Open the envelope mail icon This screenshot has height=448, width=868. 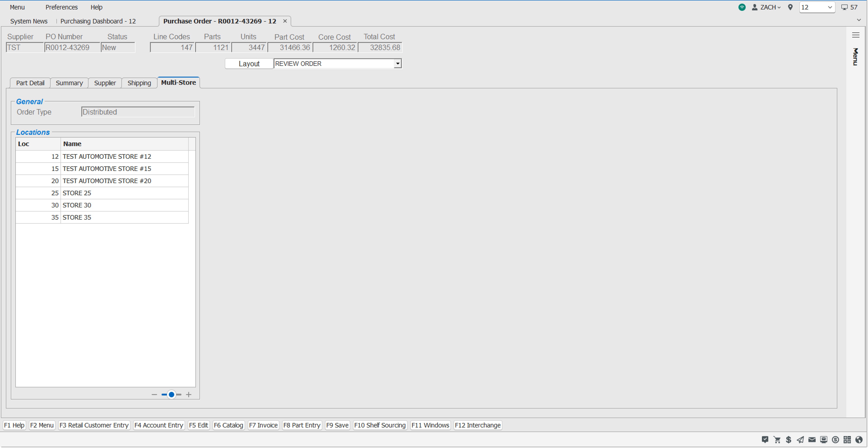point(812,440)
